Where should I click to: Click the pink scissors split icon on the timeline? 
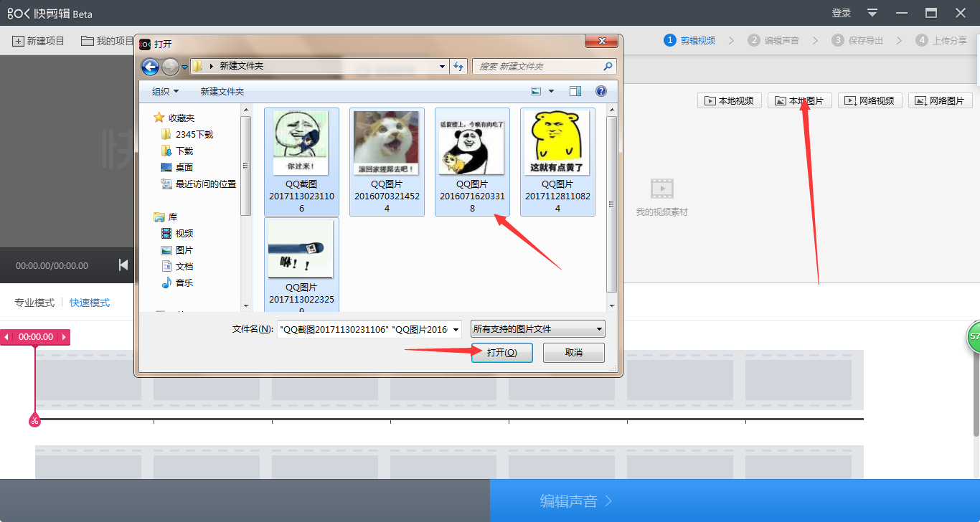34,421
